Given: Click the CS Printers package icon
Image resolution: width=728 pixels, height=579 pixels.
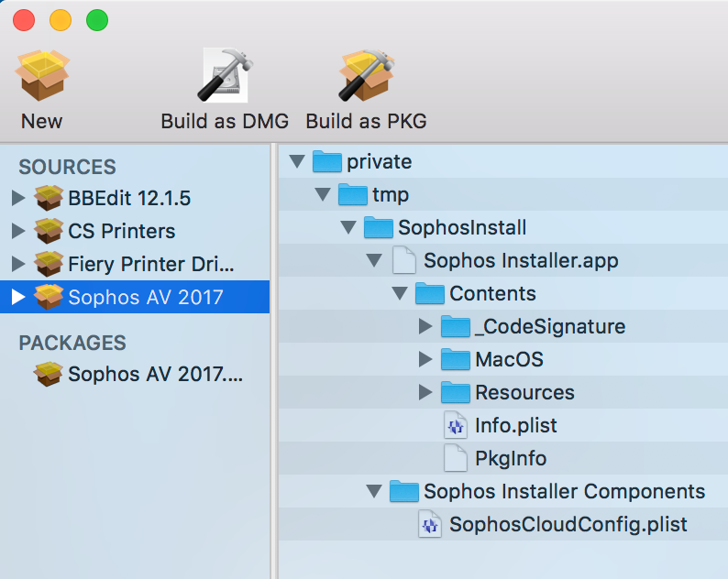Looking at the screenshot, I should (49, 231).
